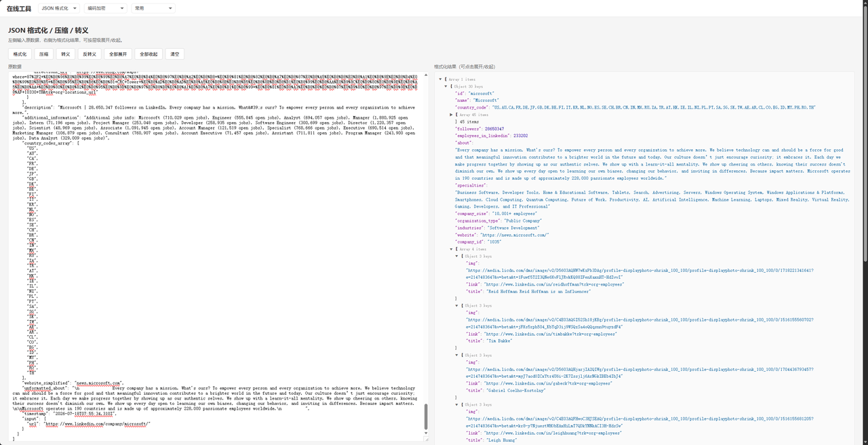Open the 常用 dropdown menu
Screen dimensions: 868x445
tap(153, 8)
